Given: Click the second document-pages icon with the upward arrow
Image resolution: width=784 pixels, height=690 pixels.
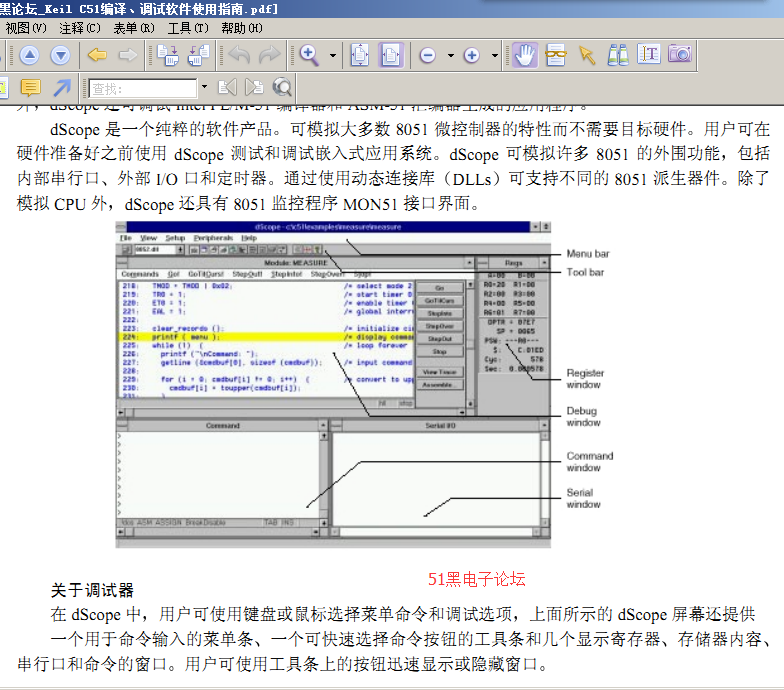Looking at the screenshot, I should (x=198, y=55).
